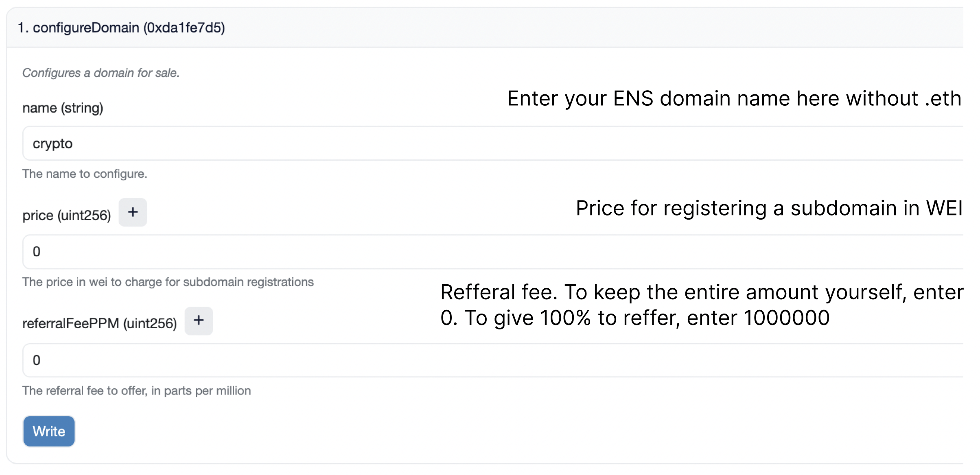The height and width of the screenshot is (475, 980).
Task: Click the referralFeePPM (uint256) field label
Action: coord(100,324)
